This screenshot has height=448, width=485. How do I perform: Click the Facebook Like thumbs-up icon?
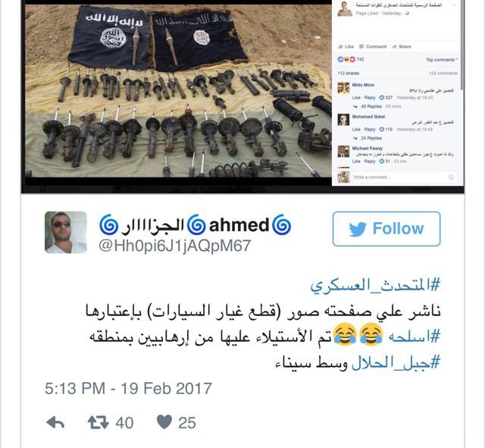[340, 46]
